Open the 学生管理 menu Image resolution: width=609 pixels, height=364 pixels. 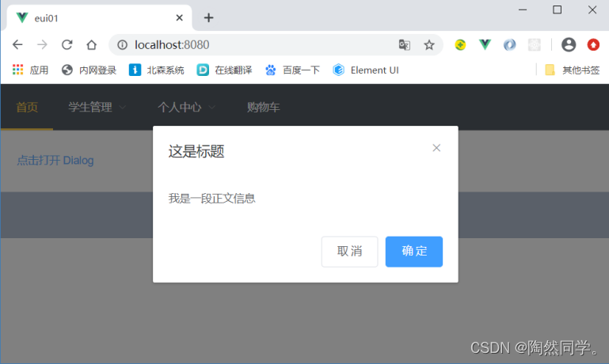point(90,107)
